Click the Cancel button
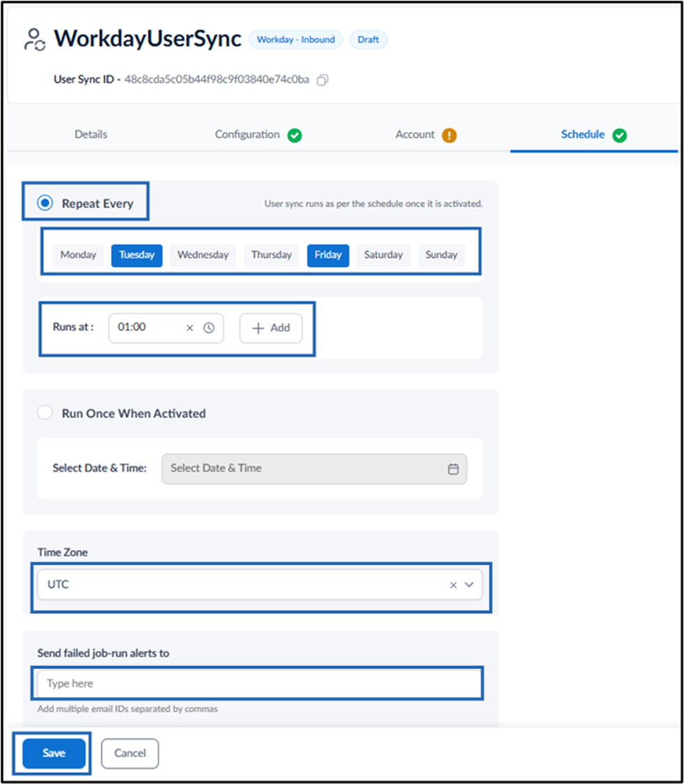 tap(130, 753)
